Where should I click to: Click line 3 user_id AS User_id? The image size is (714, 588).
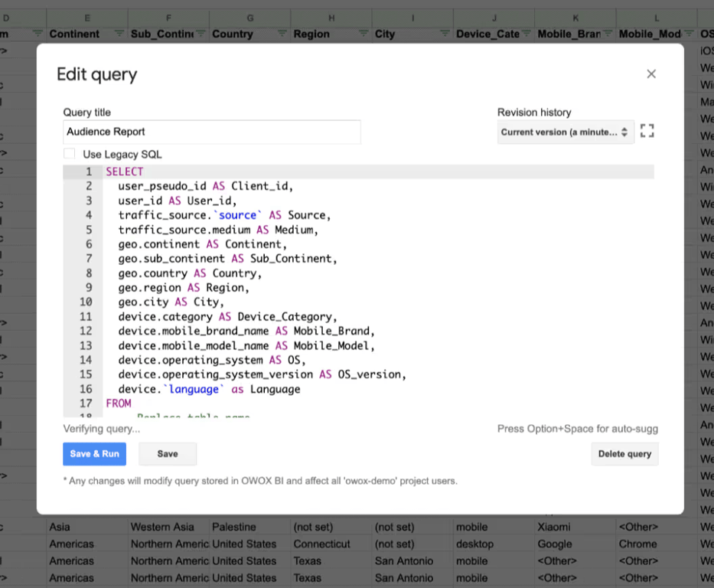click(178, 201)
